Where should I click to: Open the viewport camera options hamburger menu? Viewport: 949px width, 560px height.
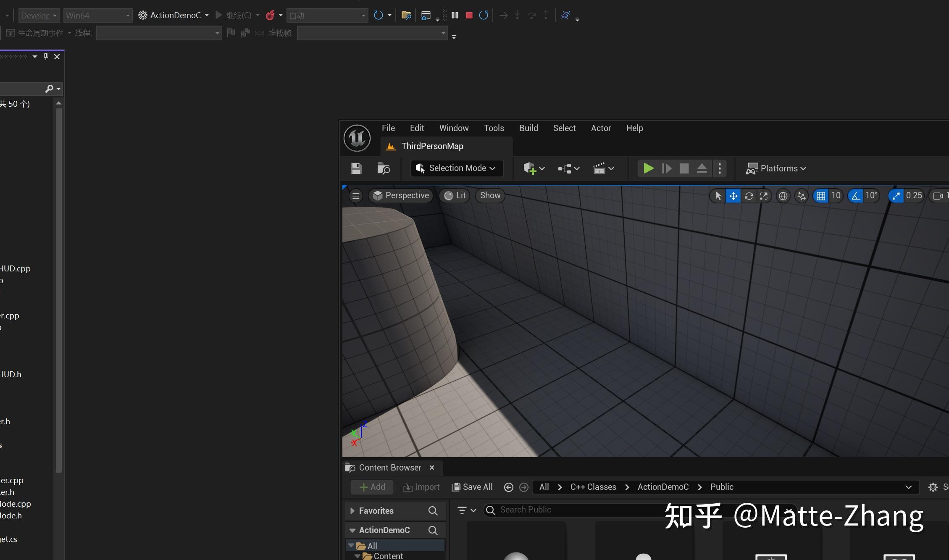tap(355, 196)
